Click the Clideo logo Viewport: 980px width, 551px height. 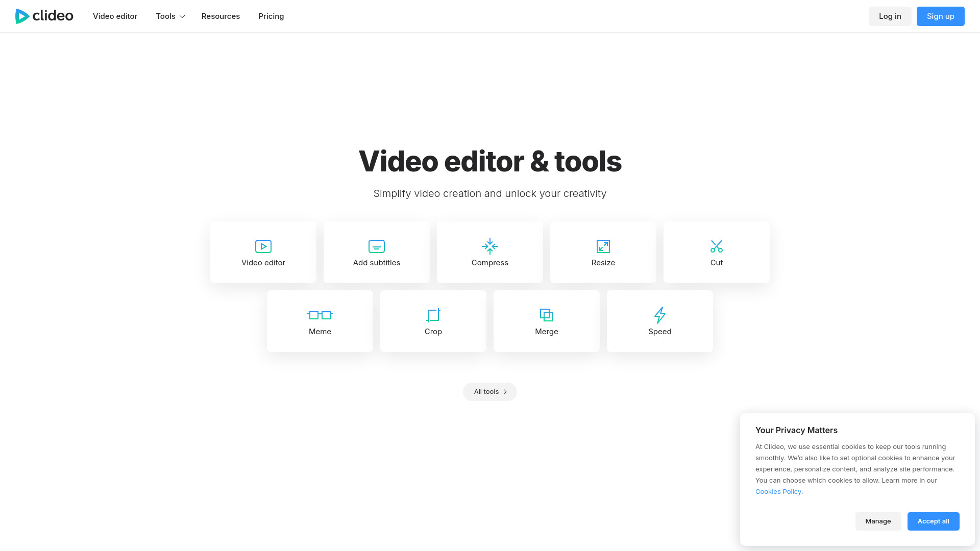pyautogui.click(x=44, y=16)
